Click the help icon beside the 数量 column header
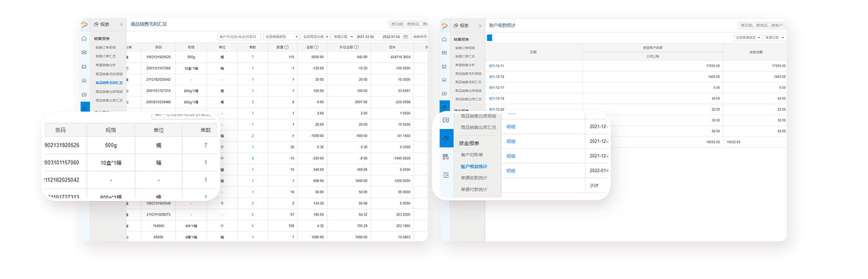 click(286, 47)
